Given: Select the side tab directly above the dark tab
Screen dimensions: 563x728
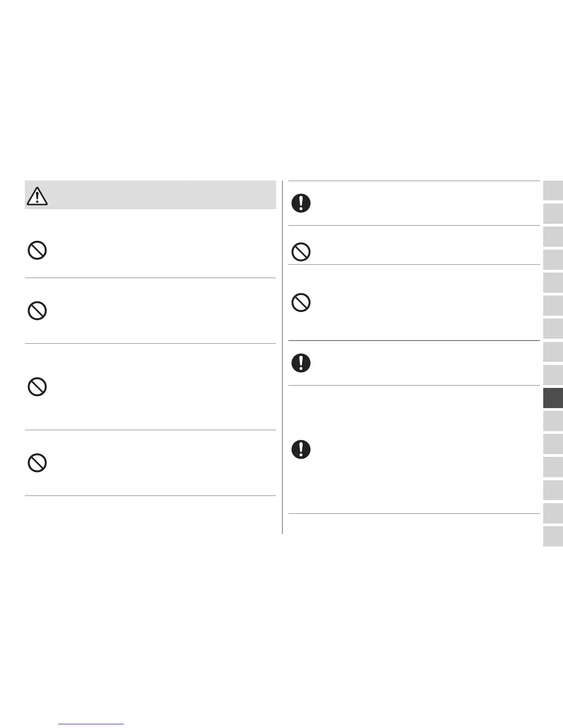Looking at the screenshot, I should pyautogui.click(x=553, y=375).
